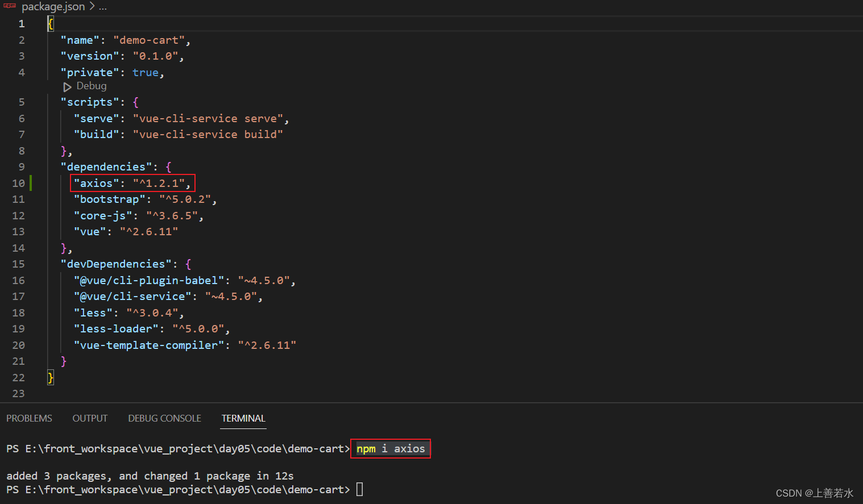Click the "private" key
The height and width of the screenshot is (504, 863).
[90, 73]
